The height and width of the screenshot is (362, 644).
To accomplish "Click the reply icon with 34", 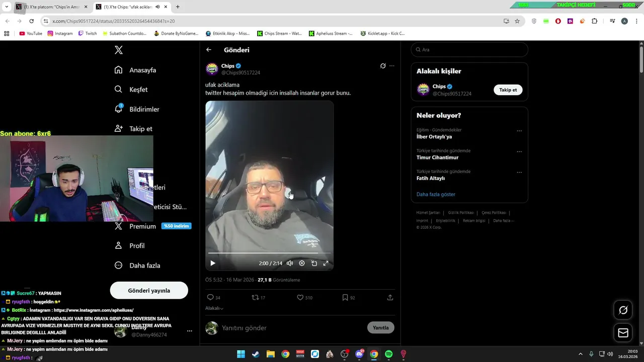I will pos(214,298).
